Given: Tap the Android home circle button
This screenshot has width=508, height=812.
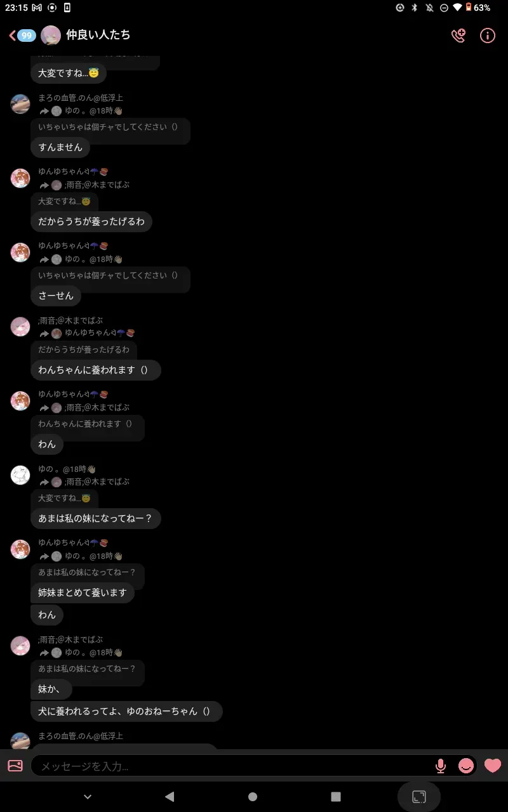Looking at the screenshot, I should pos(253,797).
